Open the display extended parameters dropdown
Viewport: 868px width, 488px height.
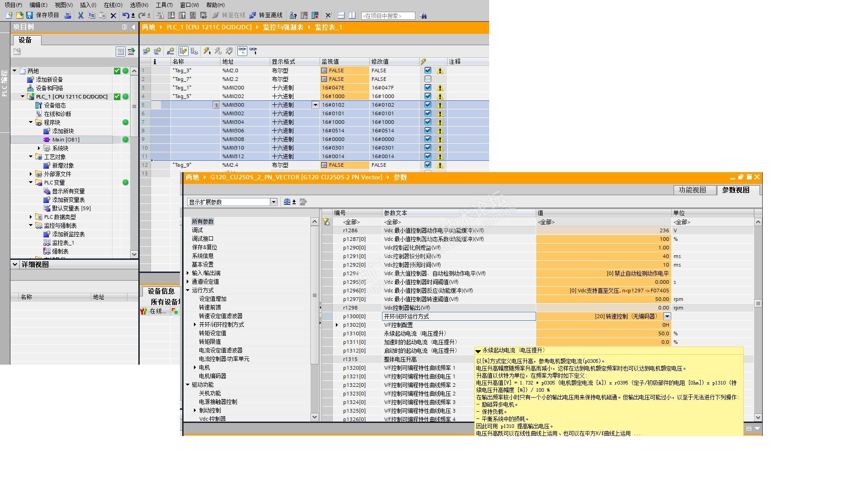coord(274,202)
